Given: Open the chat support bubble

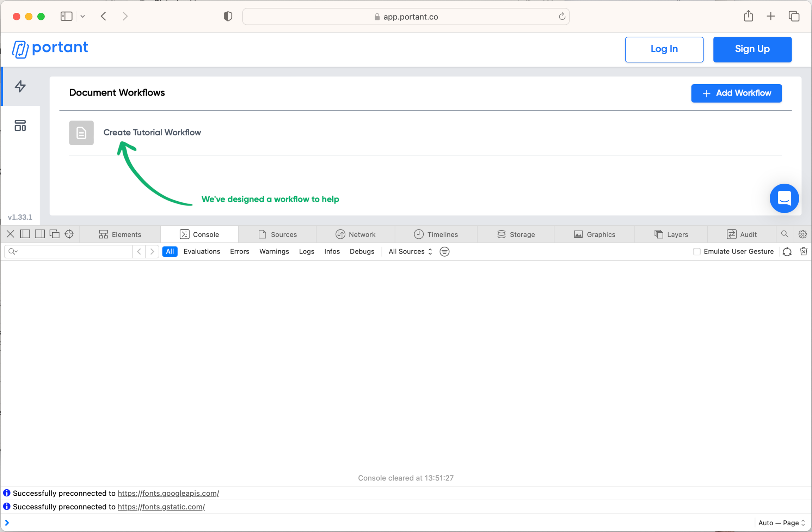Looking at the screenshot, I should pos(784,198).
